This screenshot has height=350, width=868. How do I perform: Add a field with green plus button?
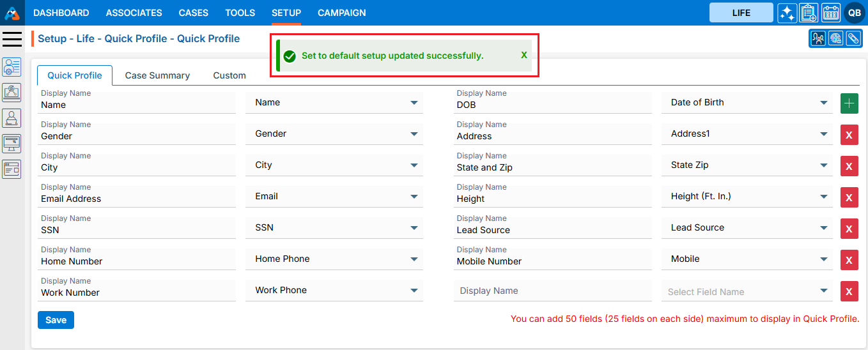[849, 103]
